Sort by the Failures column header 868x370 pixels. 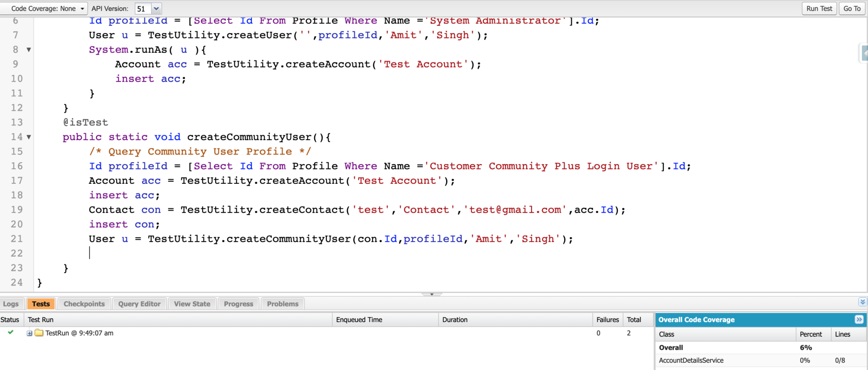[x=608, y=320]
